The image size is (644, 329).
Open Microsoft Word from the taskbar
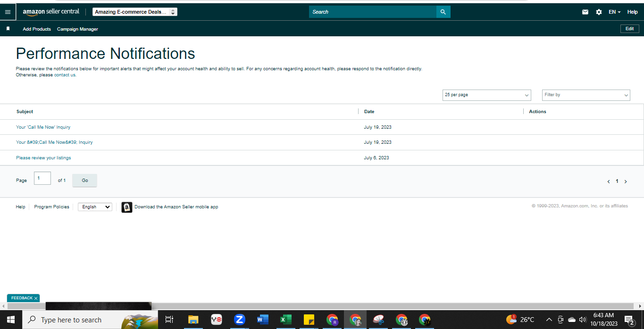pos(263,320)
